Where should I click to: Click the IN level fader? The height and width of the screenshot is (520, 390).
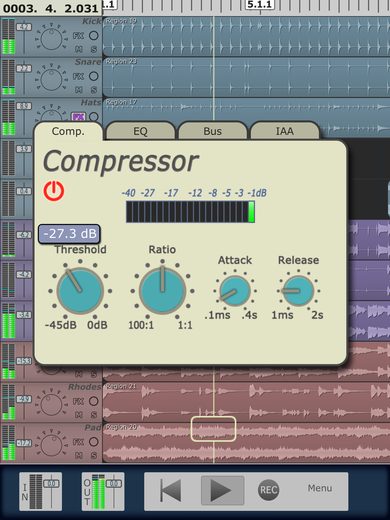tap(52, 484)
